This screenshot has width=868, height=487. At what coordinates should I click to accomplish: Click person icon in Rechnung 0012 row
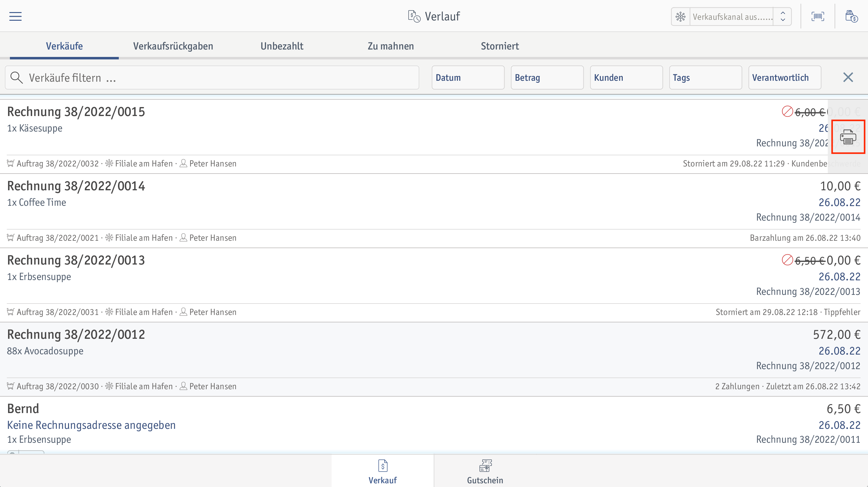tap(183, 386)
